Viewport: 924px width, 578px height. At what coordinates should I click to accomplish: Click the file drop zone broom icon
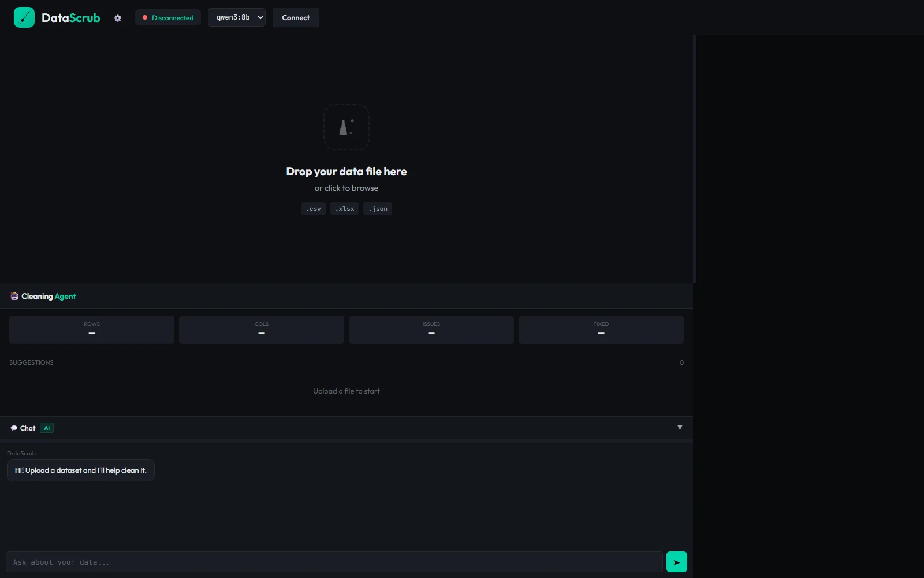pyautogui.click(x=346, y=127)
